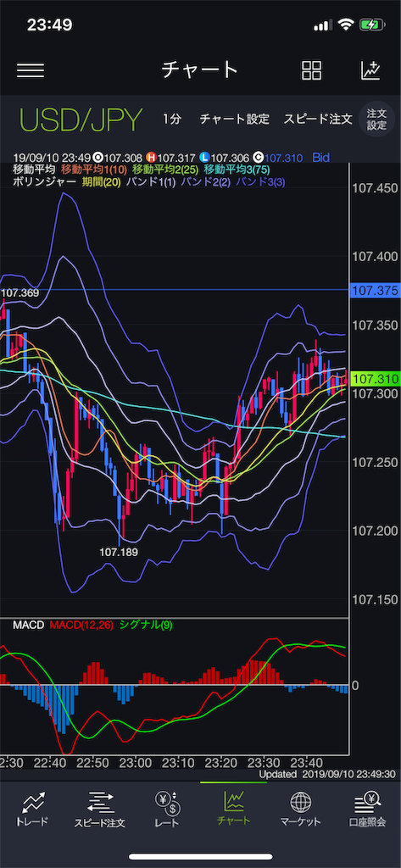This screenshot has height=868, width=401.
Task: Open 注文設定 round button
Action: pyautogui.click(x=376, y=120)
